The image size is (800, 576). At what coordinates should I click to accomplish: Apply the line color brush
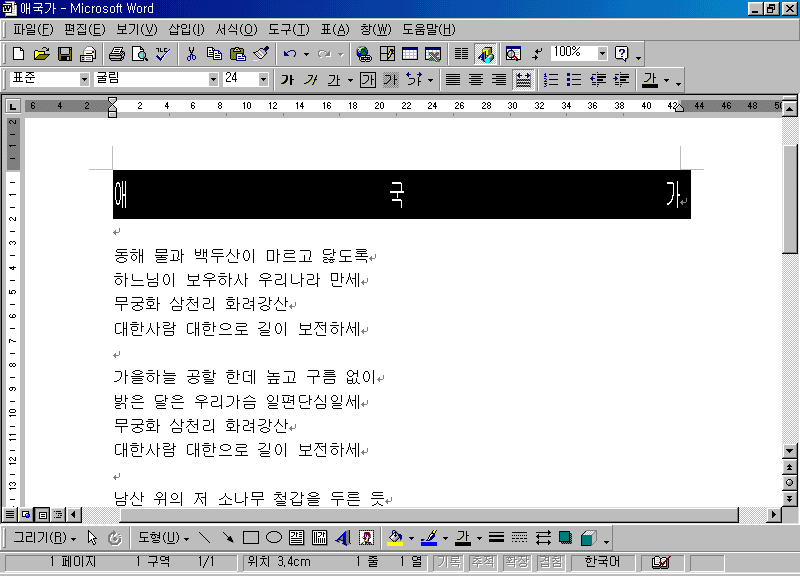click(x=429, y=538)
